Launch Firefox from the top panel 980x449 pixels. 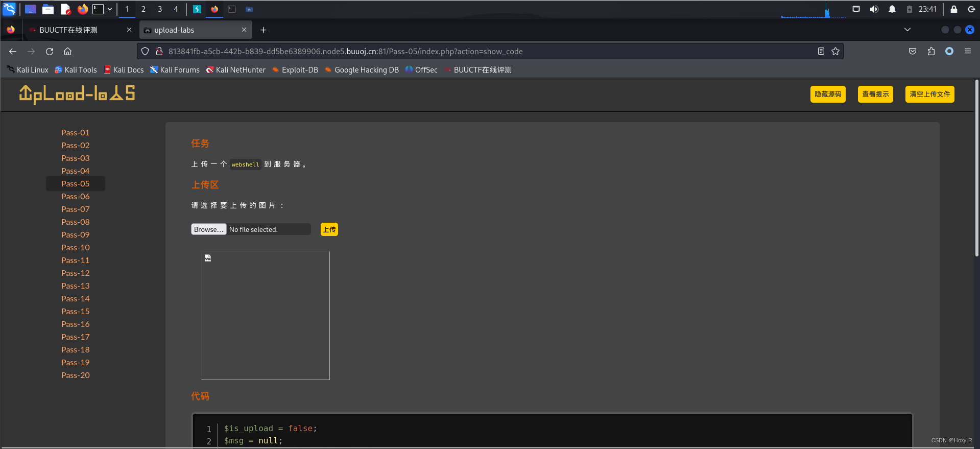83,9
